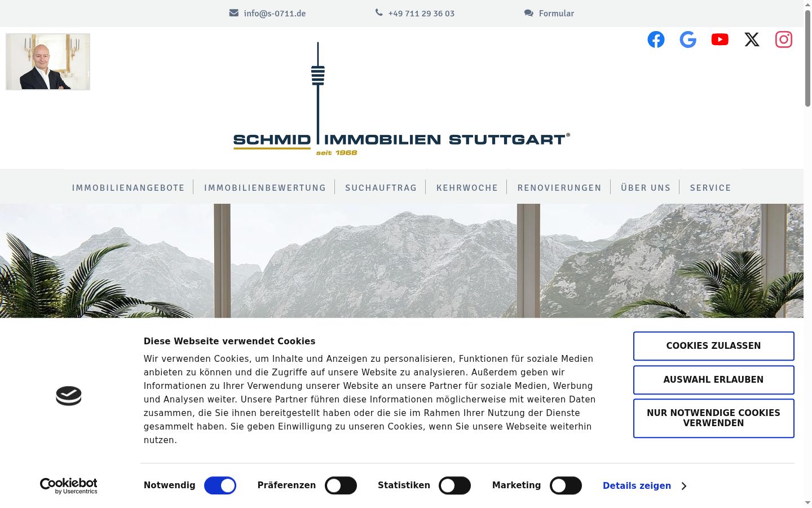812x508 pixels.
Task: Click the heading Diese Webseite verwendet Cookies
Action: click(x=229, y=341)
